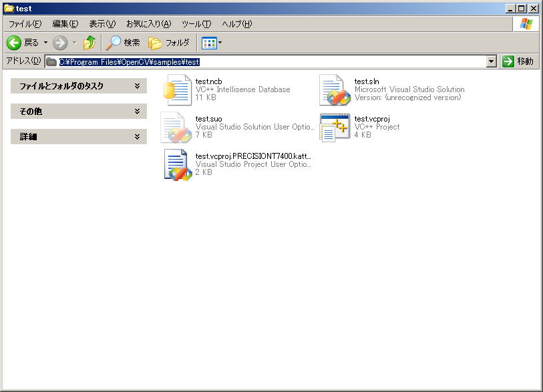This screenshot has width=543, height=392.
Task: Select the test.vcproj file icon
Action: tap(335, 128)
